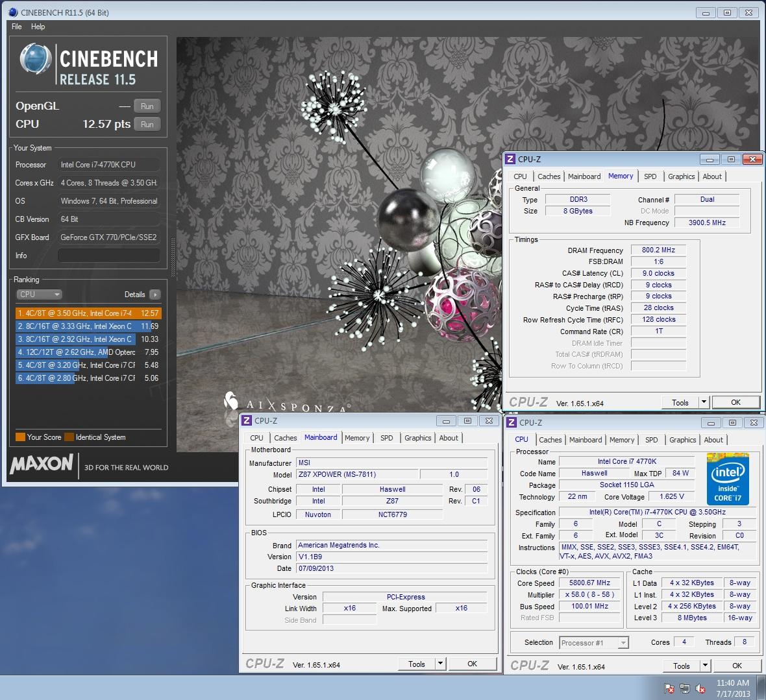Click the Details arrow icon in Ranking
The width and height of the screenshot is (766, 700).
tap(155, 295)
